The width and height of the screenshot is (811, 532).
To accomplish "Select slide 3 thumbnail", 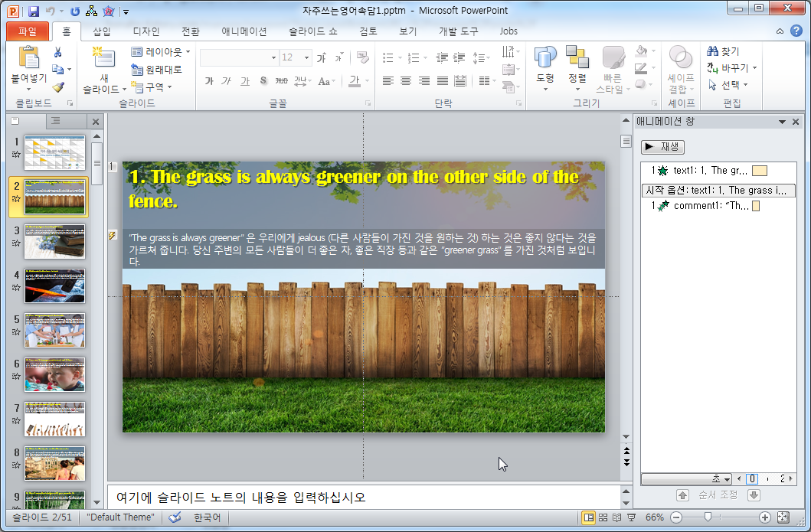I will click(55, 241).
